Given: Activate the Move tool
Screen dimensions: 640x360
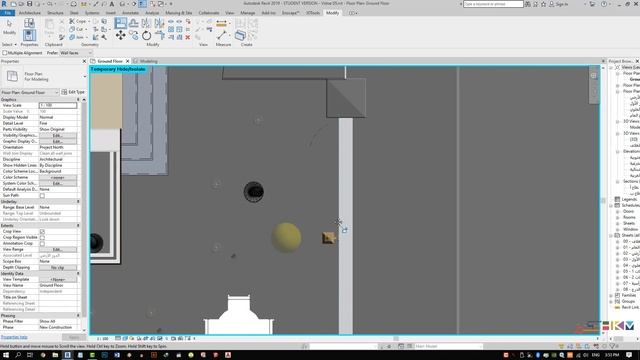Looking at the screenshot, I should 120,36.
